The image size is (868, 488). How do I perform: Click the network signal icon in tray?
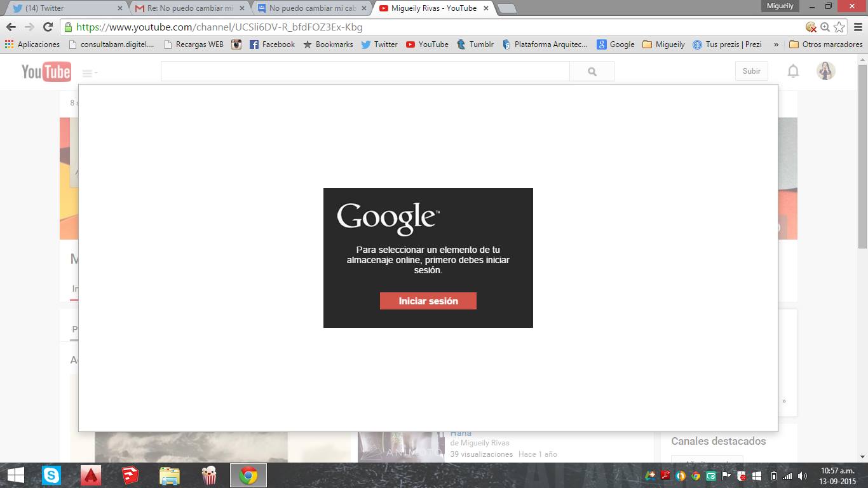click(x=788, y=475)
